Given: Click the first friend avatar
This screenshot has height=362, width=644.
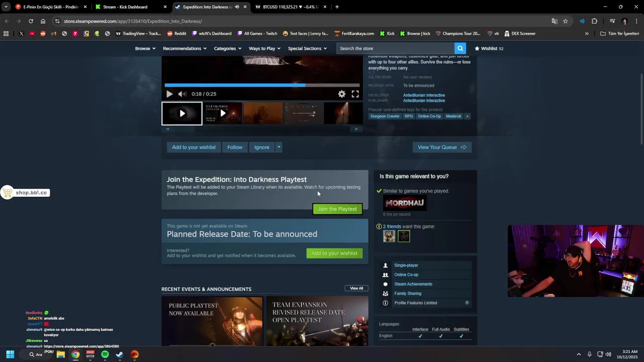Looking at the screenshot, I should pyautogui.click(x=389, y=236).
